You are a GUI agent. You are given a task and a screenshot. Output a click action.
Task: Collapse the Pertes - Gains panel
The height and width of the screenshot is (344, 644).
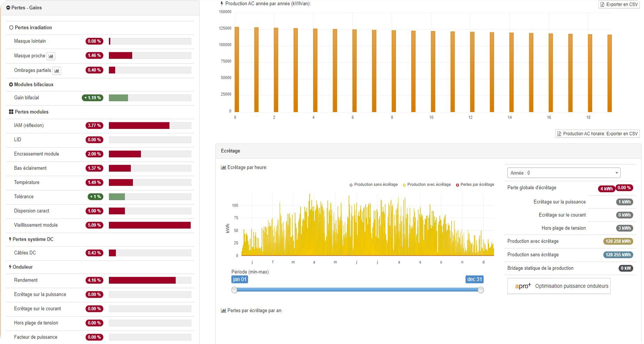coord(8,8)
